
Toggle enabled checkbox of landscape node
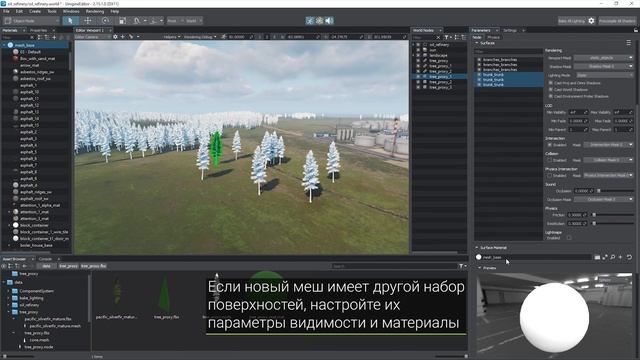[418, 55]
